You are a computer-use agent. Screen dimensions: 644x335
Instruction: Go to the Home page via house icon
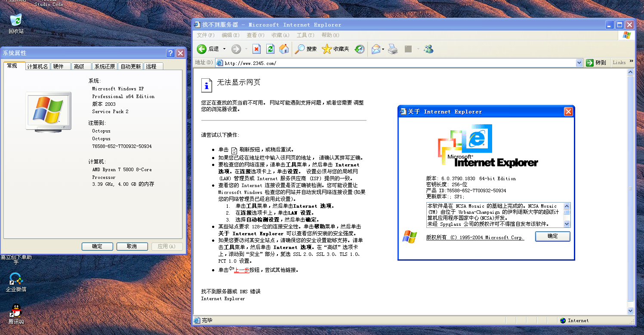click(x=284, y=49)
